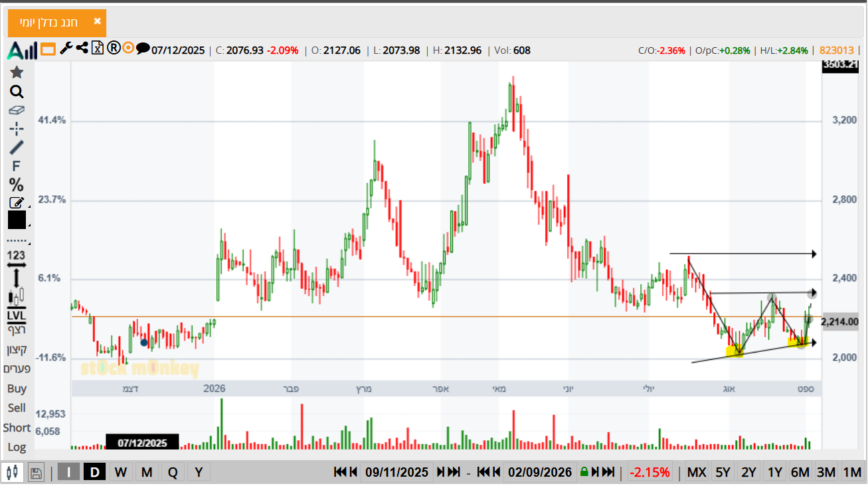The image size is (868, 486).
Task: Add to favorites with star icon
Action: click(17, 72)
